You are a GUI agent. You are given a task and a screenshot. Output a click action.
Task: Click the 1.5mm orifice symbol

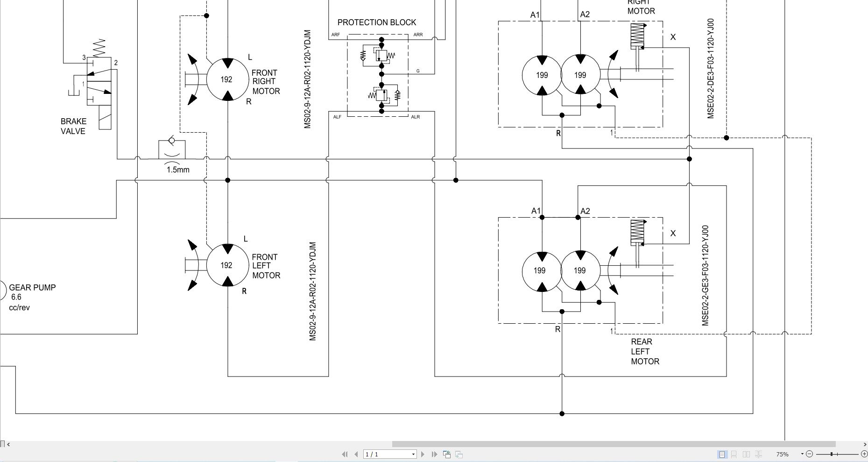(x=172, y=149)
